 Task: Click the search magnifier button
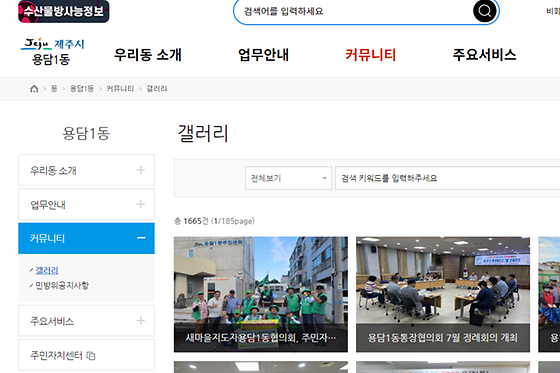click(x=484, y=11)
